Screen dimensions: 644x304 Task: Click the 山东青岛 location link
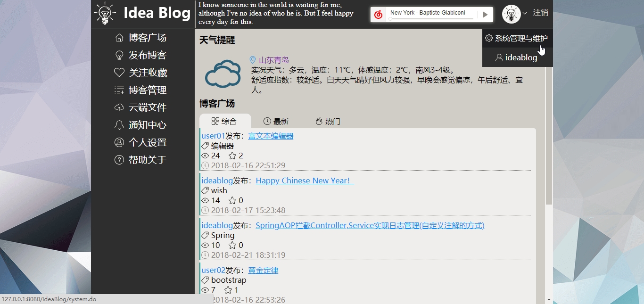pyautogui.click(x=274, y=60)
